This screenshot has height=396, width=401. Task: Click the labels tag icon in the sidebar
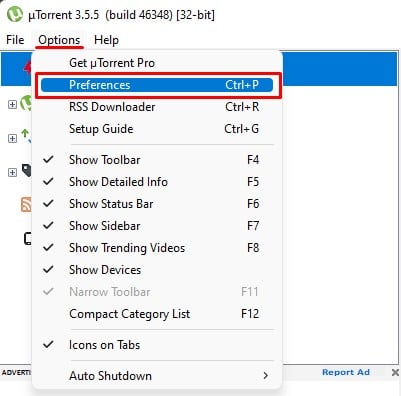tap(27, 170)
